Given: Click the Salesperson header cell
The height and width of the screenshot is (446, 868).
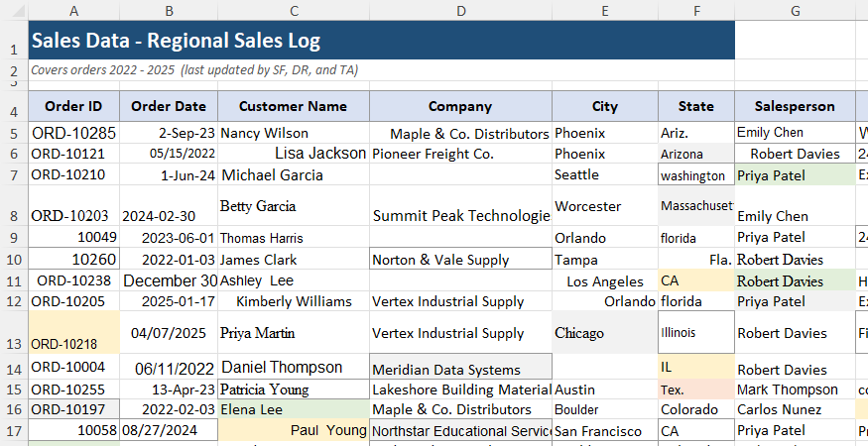Looking at the screenshot, I should (x=795, y=106).
